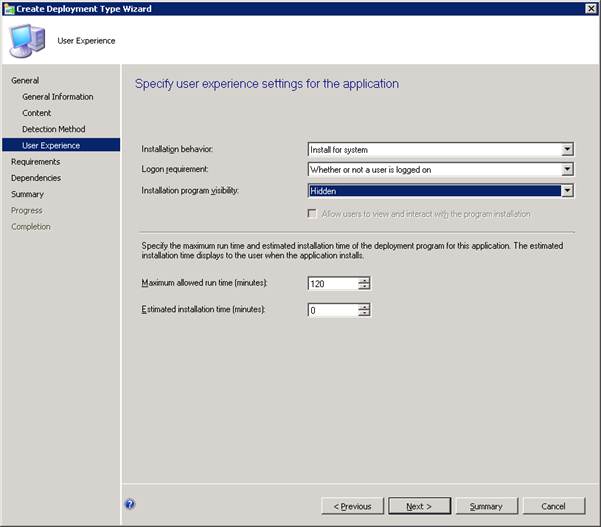The height and width of the screenshot is (527, 601).
Task: Click the Estimated installation time input field
Action: 332,310
